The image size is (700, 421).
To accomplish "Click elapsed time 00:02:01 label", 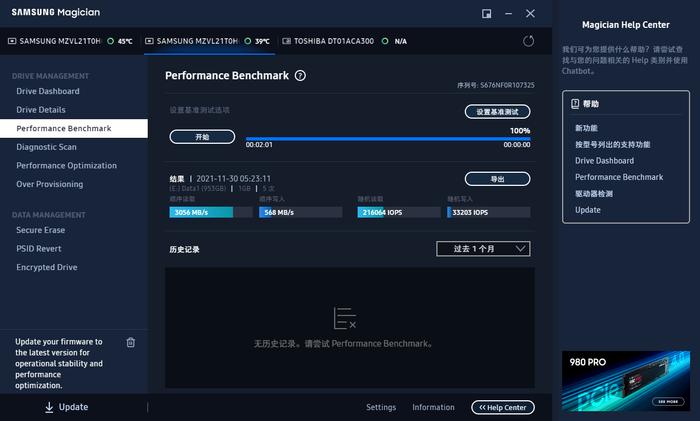I will pos(259,145).
